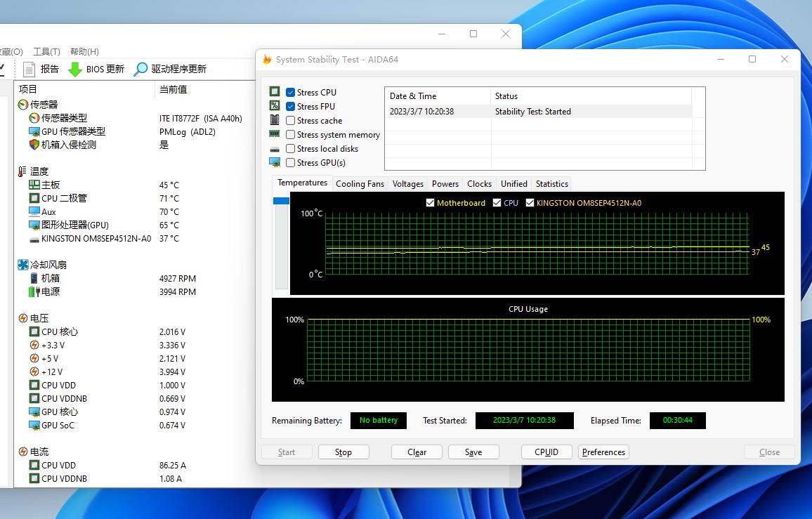
Task: Open the Preferences dialog
Action: 603,452
